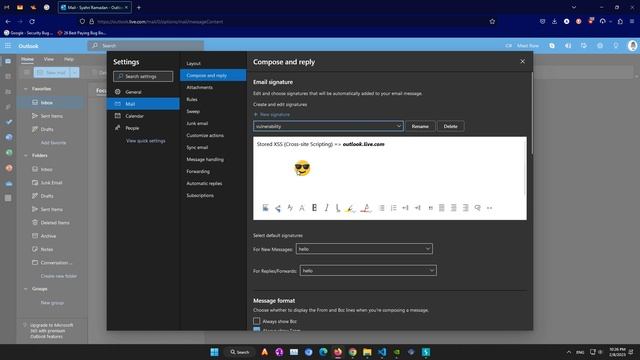Add a New signature
640x360 pixels.
(271, 115)
